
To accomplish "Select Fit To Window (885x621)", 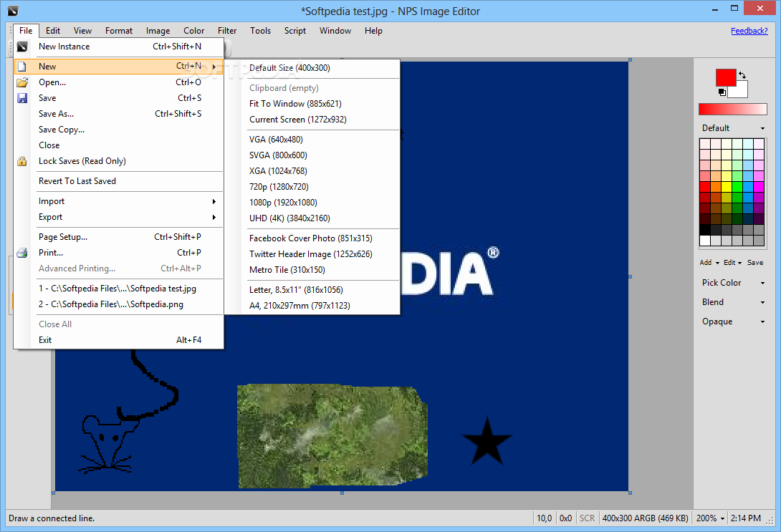I will click(312, 104).
